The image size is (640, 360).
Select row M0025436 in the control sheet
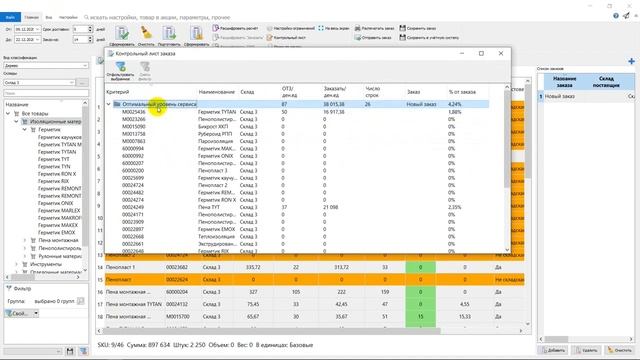[297, 112]
